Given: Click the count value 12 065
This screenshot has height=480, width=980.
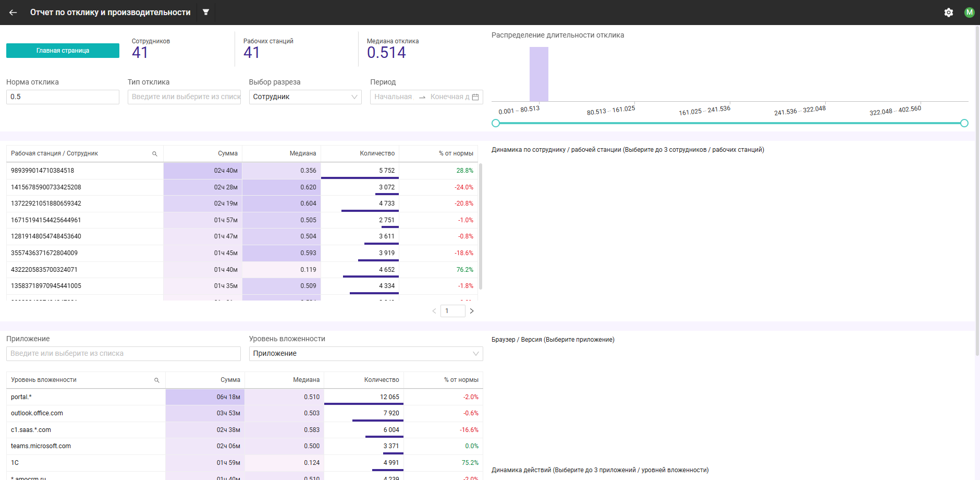Looking at the screenshot, I should [x=389, y=397].
